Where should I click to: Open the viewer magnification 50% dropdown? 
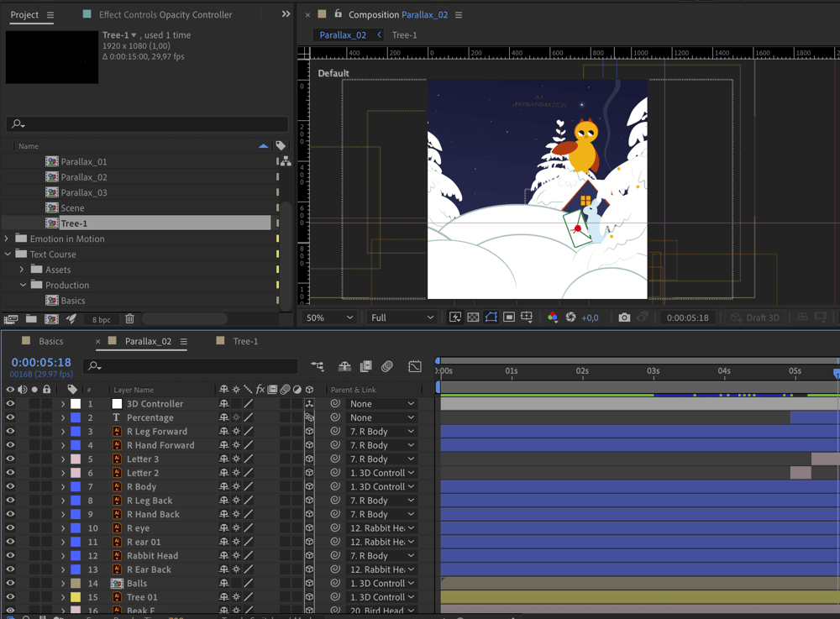[x=329, y=317]
